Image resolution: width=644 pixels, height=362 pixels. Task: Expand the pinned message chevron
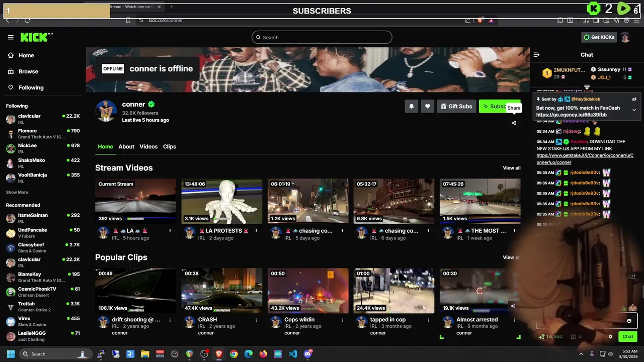click(x=634, y=110)
